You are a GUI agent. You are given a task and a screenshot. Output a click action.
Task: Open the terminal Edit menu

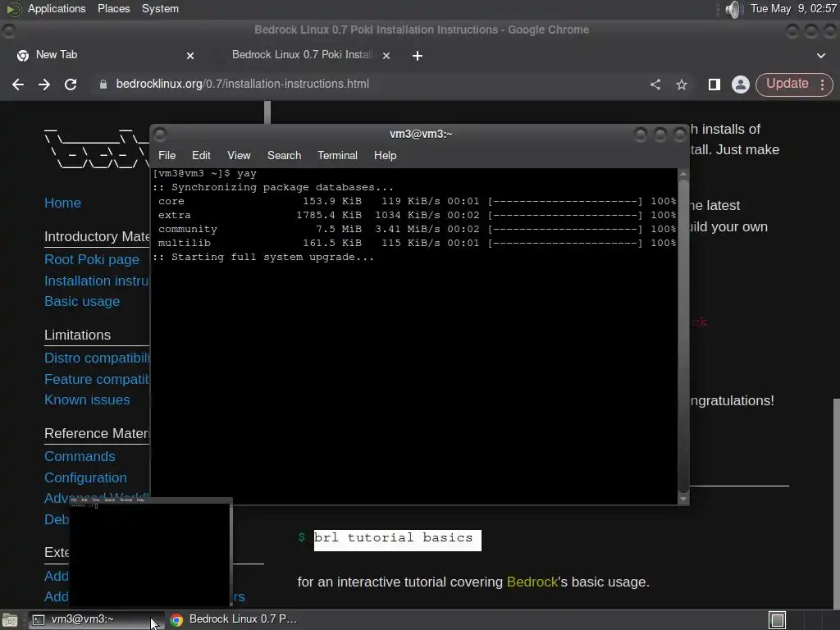(201, 155)
